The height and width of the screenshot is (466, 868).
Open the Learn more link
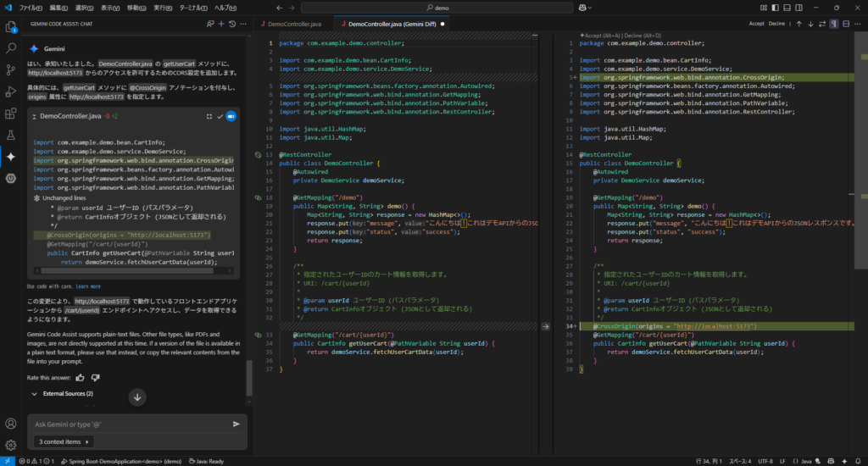pos(88,286)
